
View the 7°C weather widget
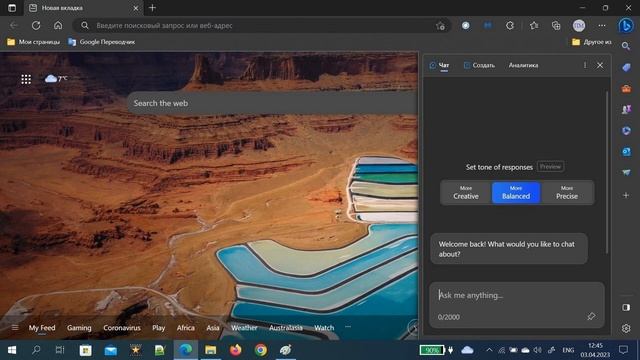[56, 78]
